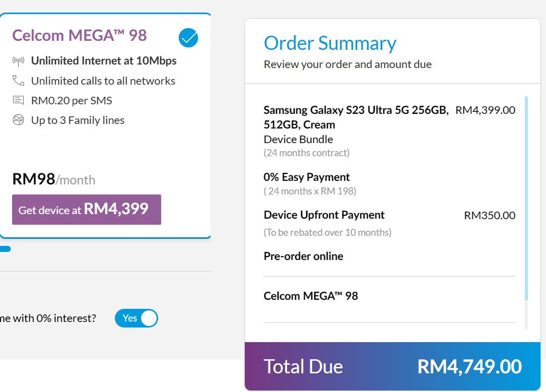
Task: Click the RM350.00 upfront amount
Action: click(490, 215)
